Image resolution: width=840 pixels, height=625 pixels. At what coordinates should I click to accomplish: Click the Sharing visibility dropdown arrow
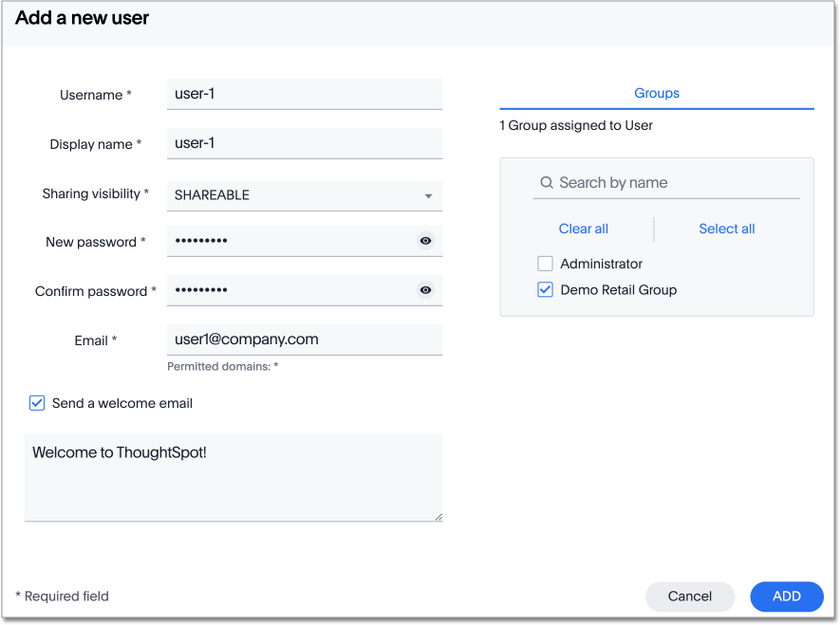coord(428,196)
